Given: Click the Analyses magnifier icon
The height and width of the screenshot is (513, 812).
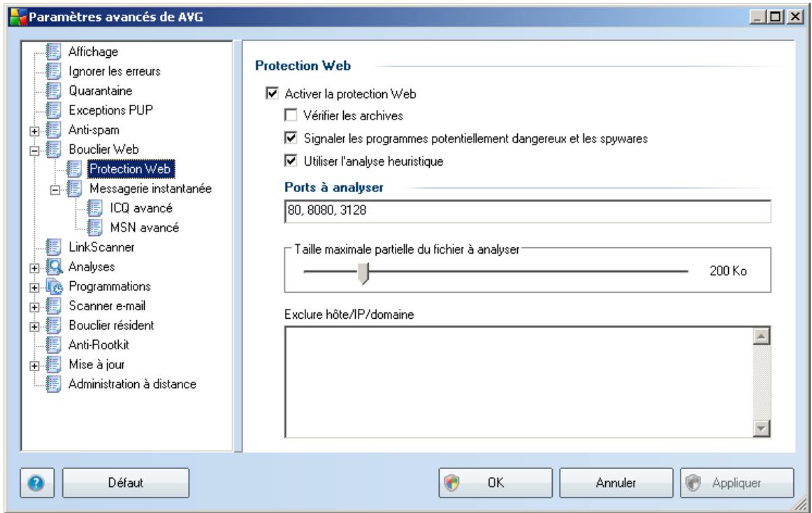Looking at the screenshot, I should (55, 267).
